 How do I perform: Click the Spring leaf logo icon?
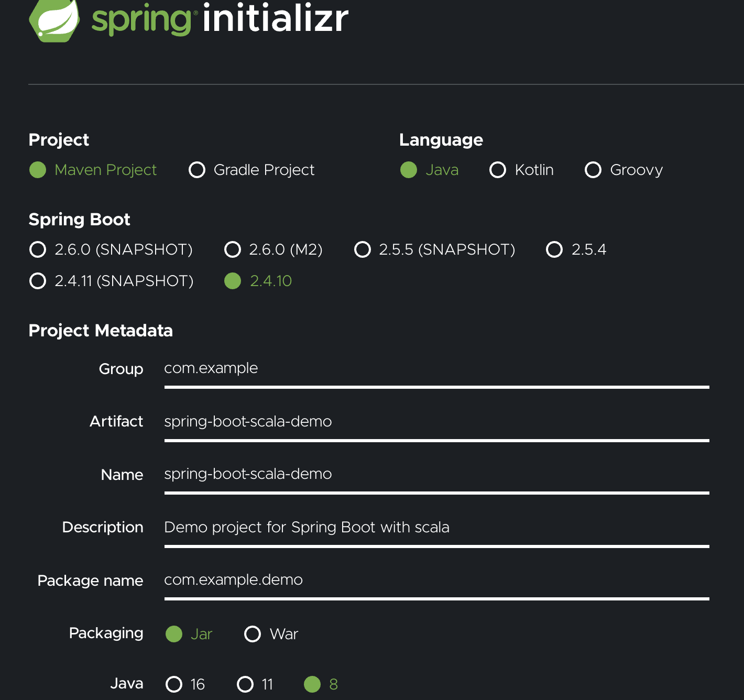(54, 20)
